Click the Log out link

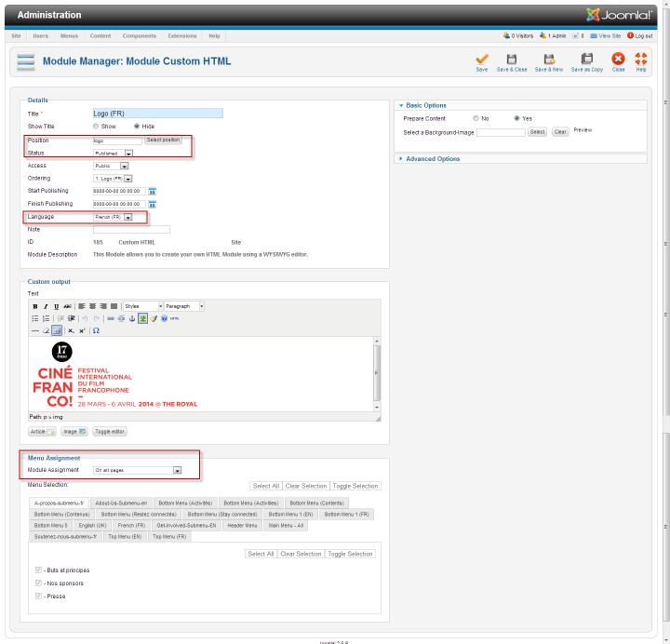pyautogui.click(x=639, y=36)
